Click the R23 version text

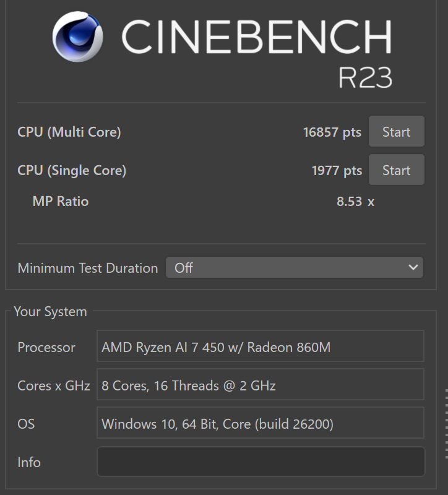click(365, 78)
